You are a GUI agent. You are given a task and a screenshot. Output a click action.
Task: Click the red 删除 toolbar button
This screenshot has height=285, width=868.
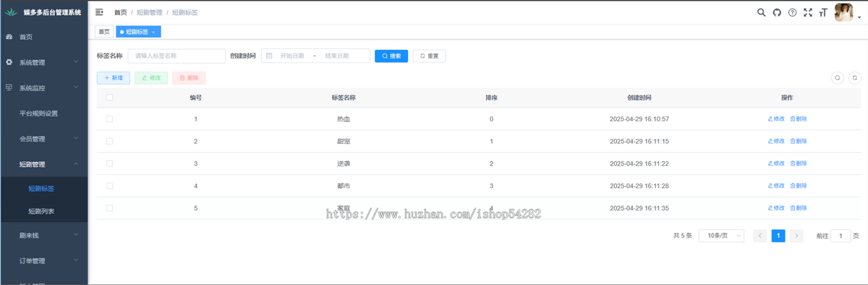point(189,77)
